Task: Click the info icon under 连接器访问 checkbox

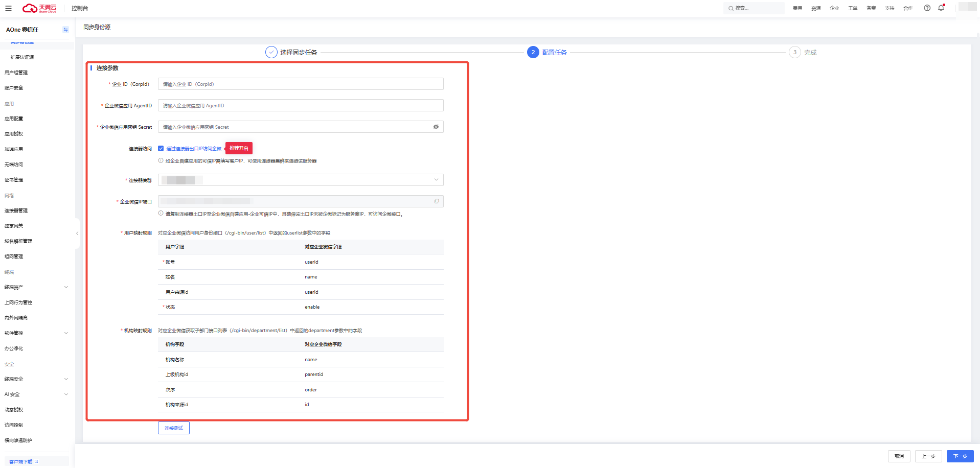Action: point(161,160)
